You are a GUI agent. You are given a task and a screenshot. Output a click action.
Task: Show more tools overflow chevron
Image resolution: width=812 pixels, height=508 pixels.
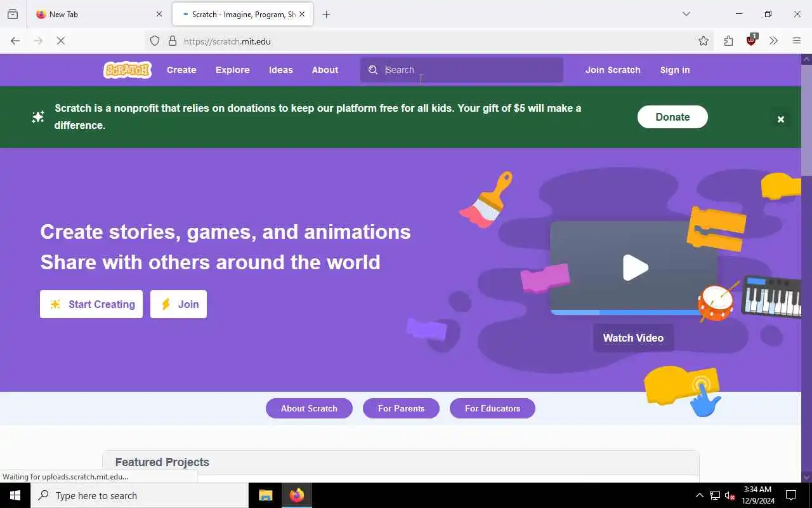tap(773, 41)
